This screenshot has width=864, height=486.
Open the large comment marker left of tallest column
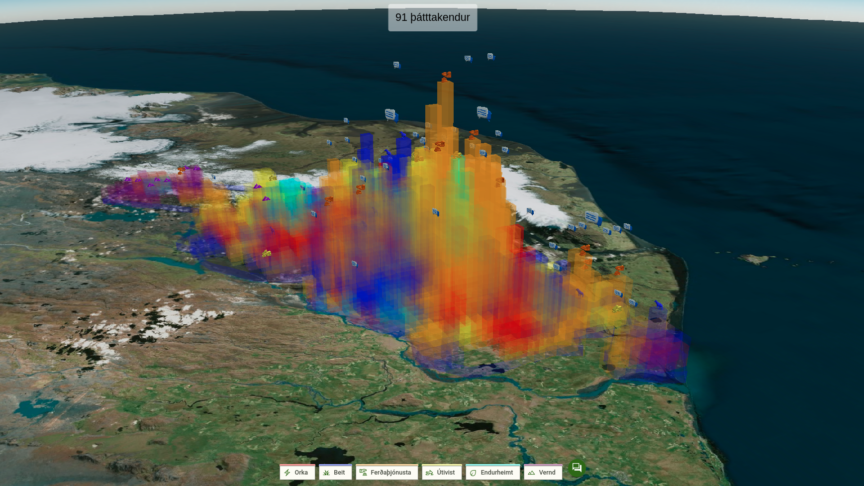391,115
